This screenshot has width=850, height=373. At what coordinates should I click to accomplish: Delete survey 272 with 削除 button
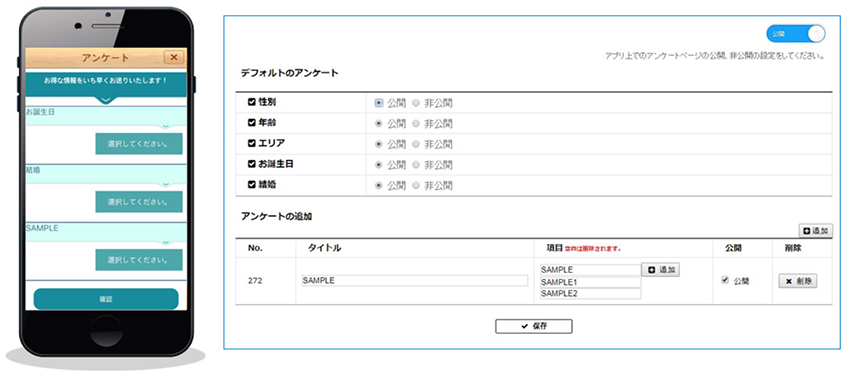(797, 281)
